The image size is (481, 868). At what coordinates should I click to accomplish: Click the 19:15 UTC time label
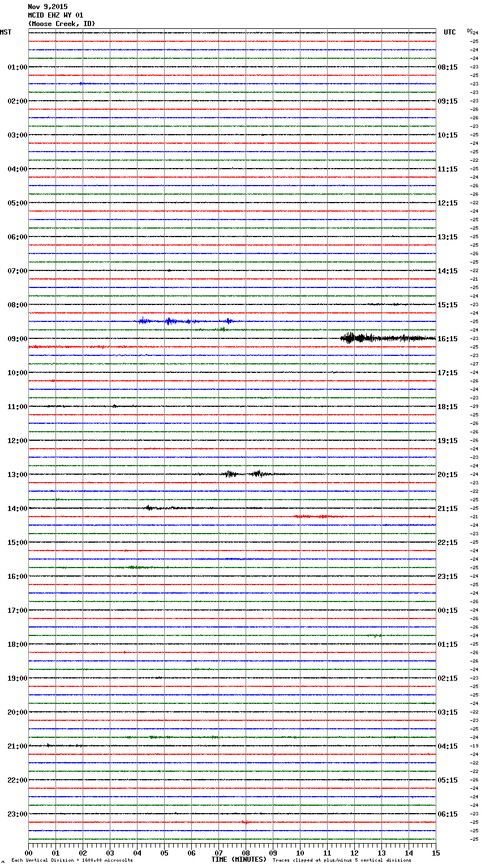click(x=448, y=441)
